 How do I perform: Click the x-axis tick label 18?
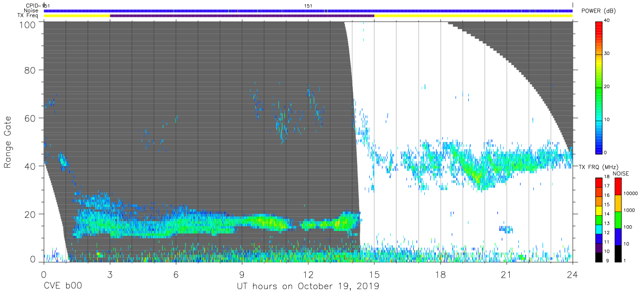pyautogui.click(x=441, y=274)
